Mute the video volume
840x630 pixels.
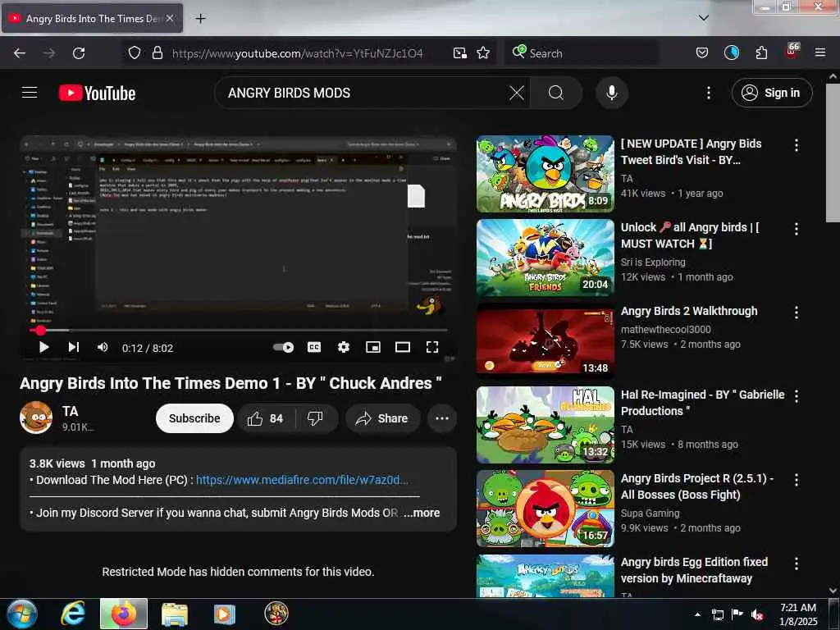[x=103, y=347]
